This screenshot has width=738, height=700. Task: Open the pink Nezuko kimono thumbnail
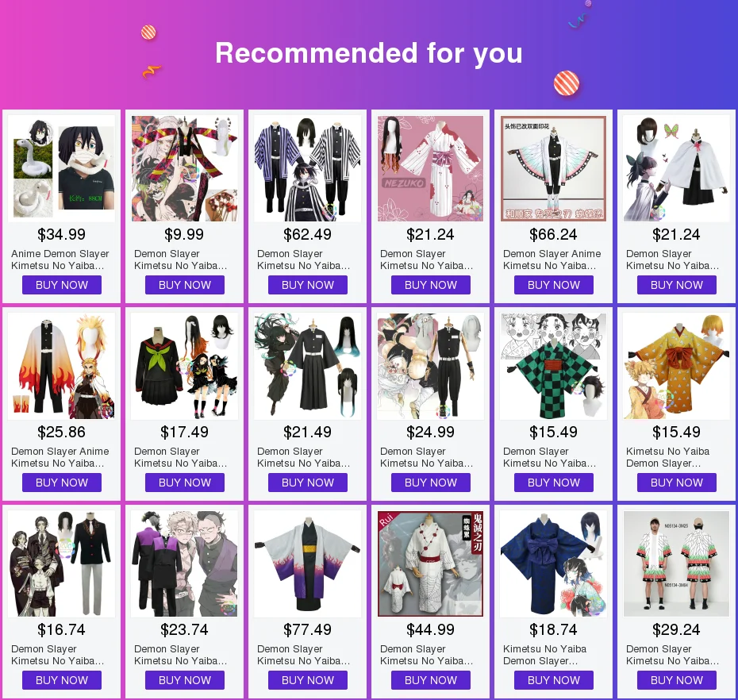point(431,168)
